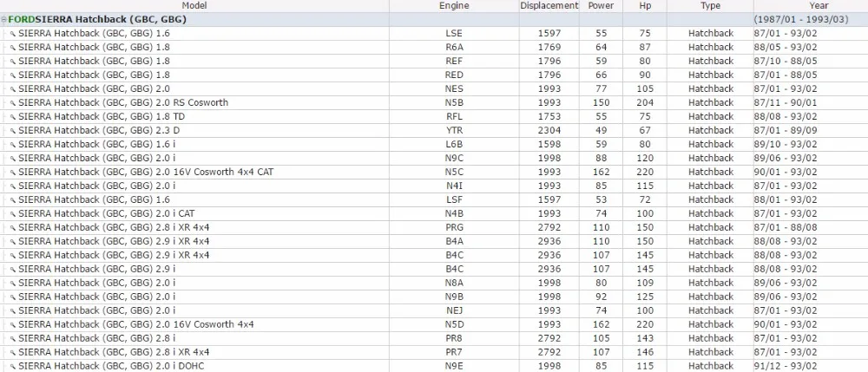Viewport: 868px width, 372px height.
Task: Select model text '2.3 D'
Action: coord(168,130)
